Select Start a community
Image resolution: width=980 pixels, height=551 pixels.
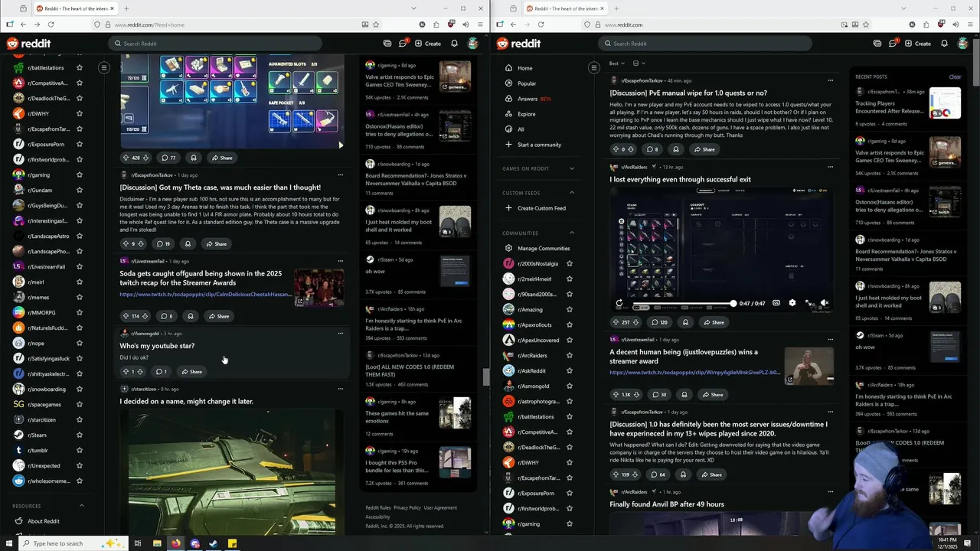538,145
